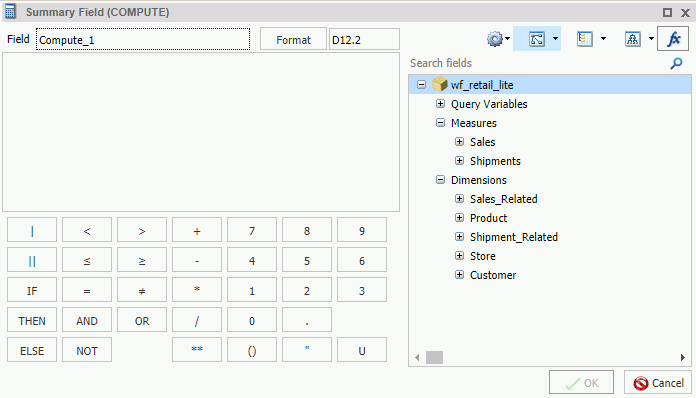Insert the greater-than operator
Image resolution: width=696 pixels, height=398 pixels.
pos(142,230)
